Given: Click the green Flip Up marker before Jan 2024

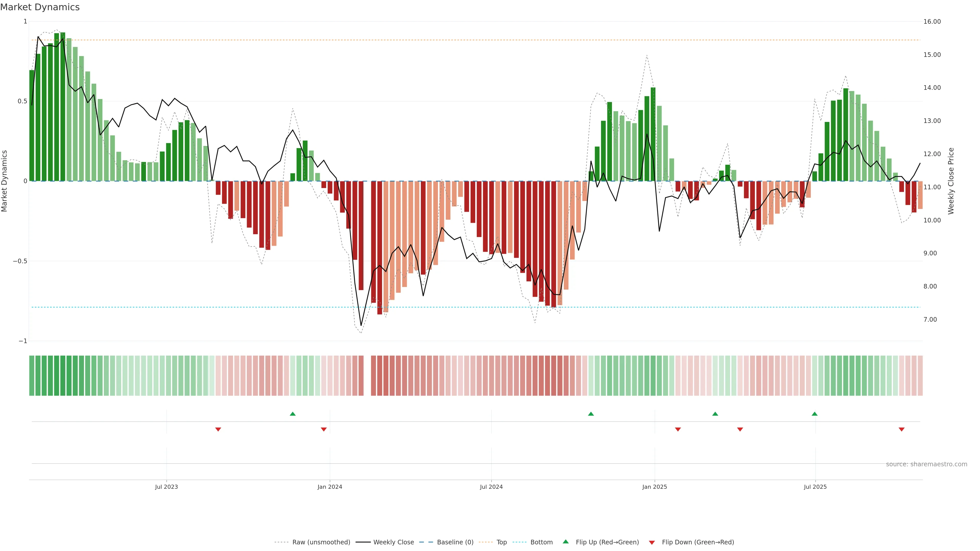Looking at the screenshot, I should pyautogui.click(x=292, y=414).
